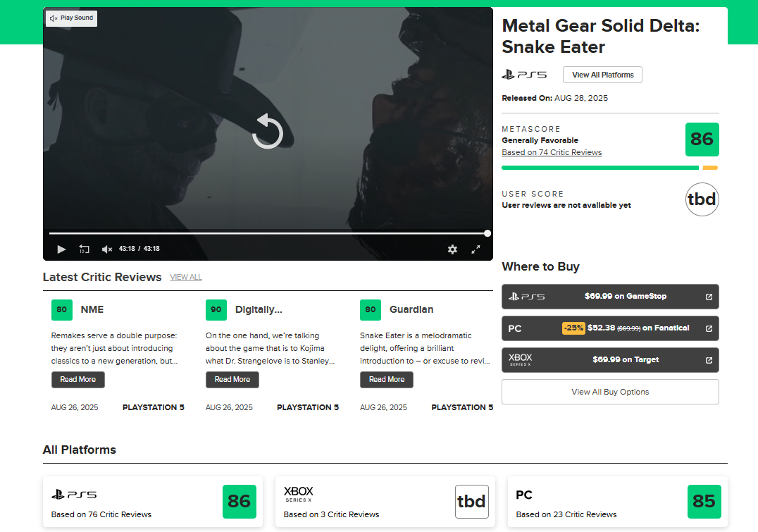Replay the video with the circular arrow icon
758x532 pixels.
[x=267, y=131]
